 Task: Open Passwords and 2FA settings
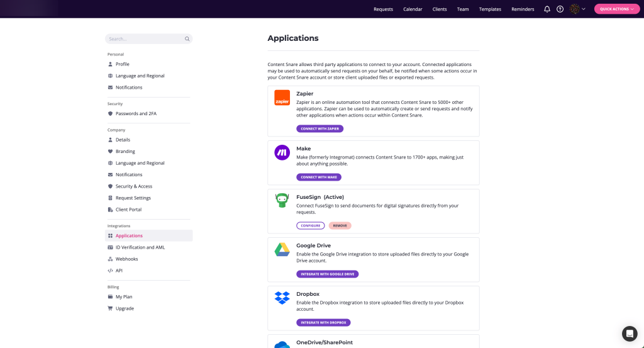tap(136, 114)
